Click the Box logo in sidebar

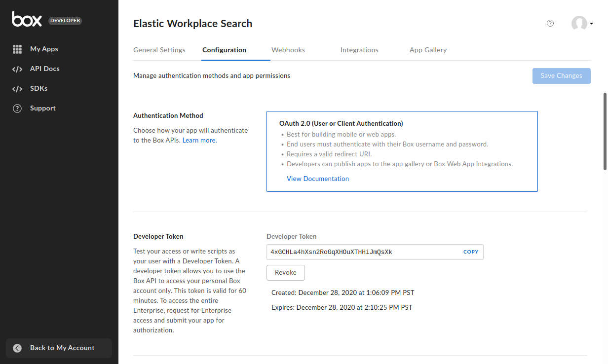pos(27,19)
